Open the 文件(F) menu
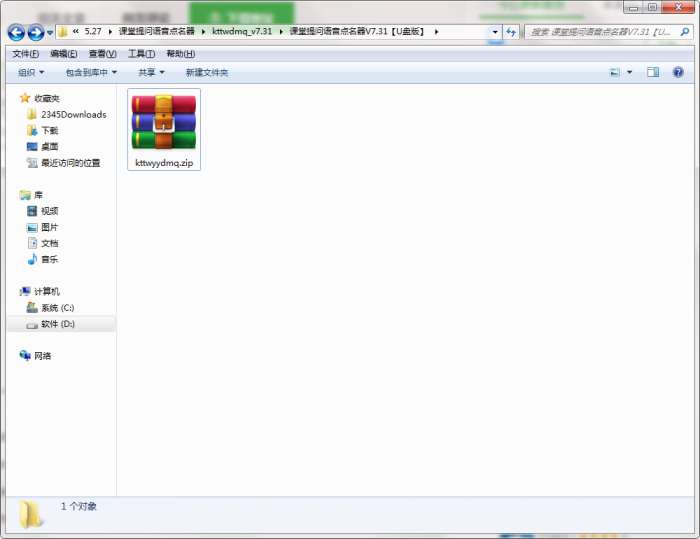The width and height of the screenshot is (700, 539). coord(26,54)
